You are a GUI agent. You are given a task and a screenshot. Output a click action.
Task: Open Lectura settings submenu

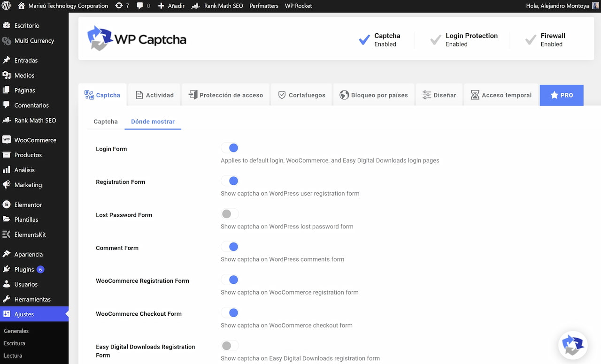(x=13, y=356)
